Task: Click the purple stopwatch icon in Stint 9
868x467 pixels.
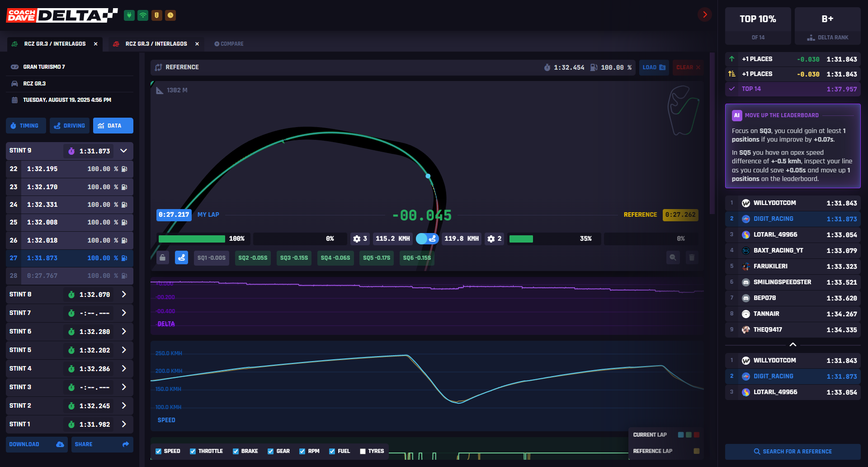Action: pyautogui.click(x=71, y=151)
